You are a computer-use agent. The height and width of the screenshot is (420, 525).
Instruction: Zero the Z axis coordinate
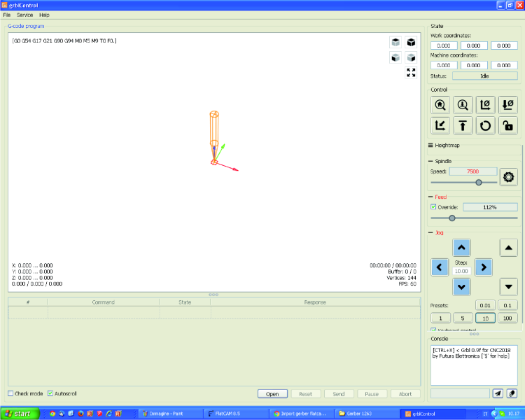[x=508, y=105]
